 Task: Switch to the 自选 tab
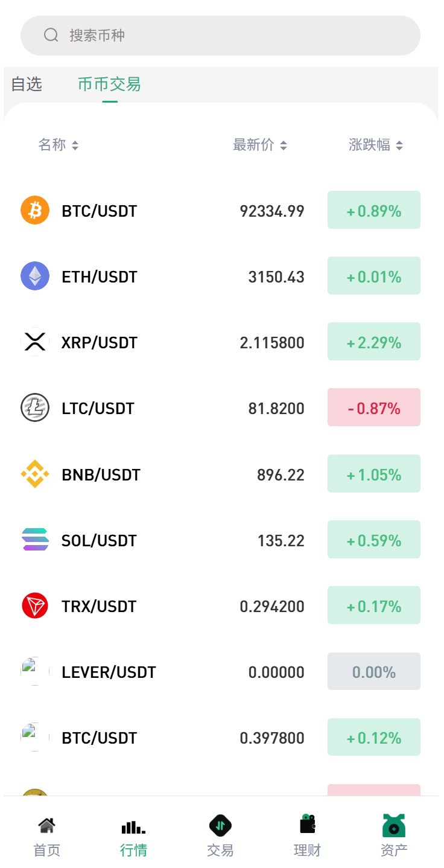pyautogui.click(x=27, y=84)
